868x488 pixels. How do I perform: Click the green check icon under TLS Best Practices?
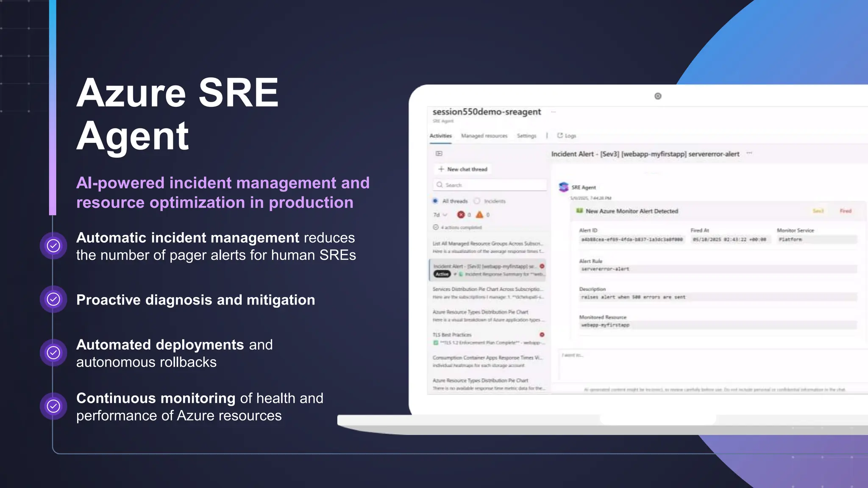point(435,342)
